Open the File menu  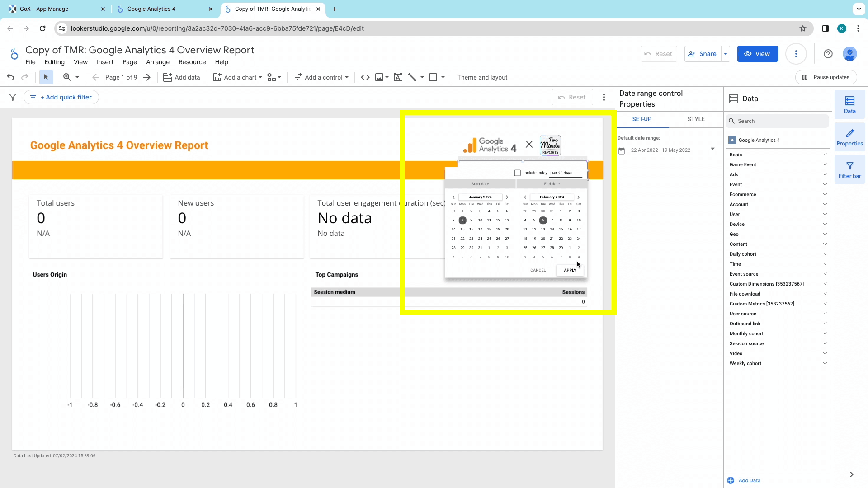(30, 62)
